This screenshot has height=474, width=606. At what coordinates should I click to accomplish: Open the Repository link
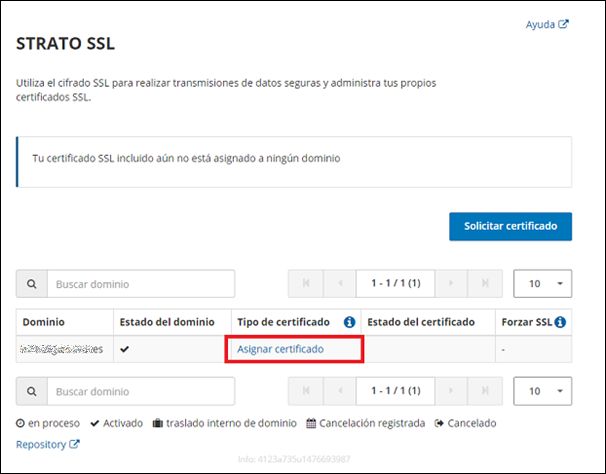click(48, 445)
